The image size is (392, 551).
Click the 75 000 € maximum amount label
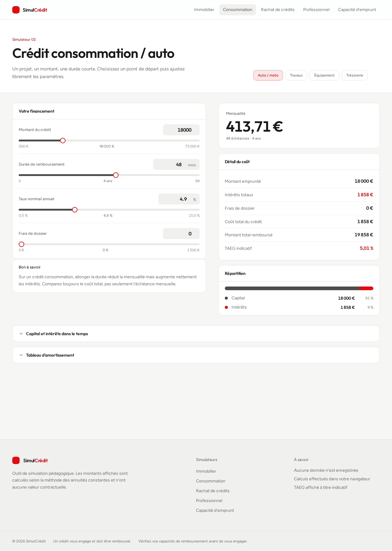(x=192, y=146)
